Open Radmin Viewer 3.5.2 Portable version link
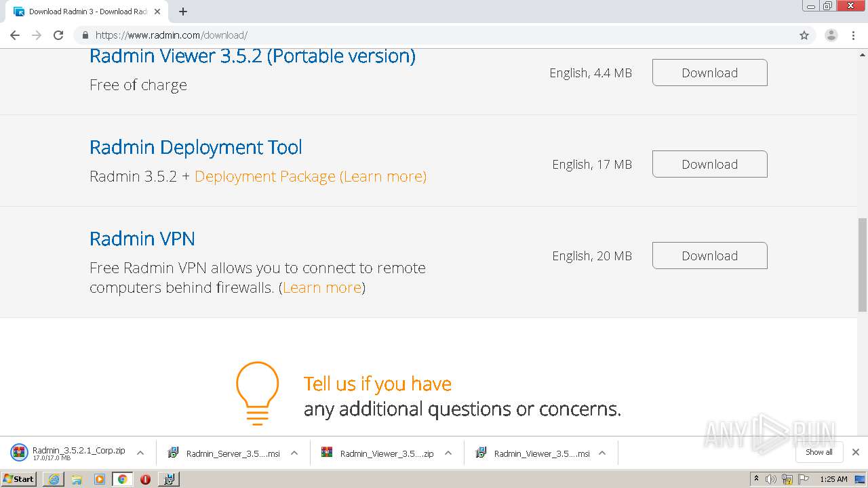This screenshot has height=488, width=868. click(x=252, y=56)
